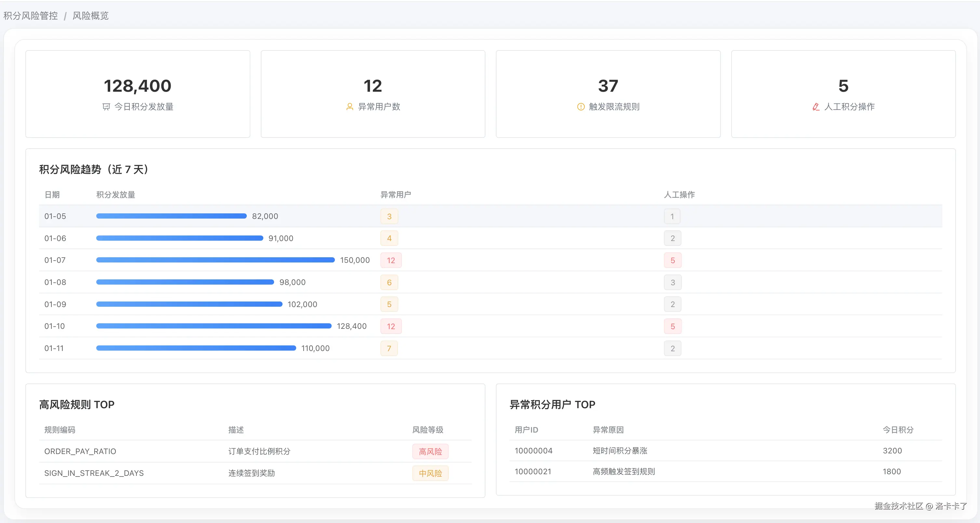Select user ID 10000004
Image resolution: width=980 pixels, height=523 pixels.
click(533, 451)
